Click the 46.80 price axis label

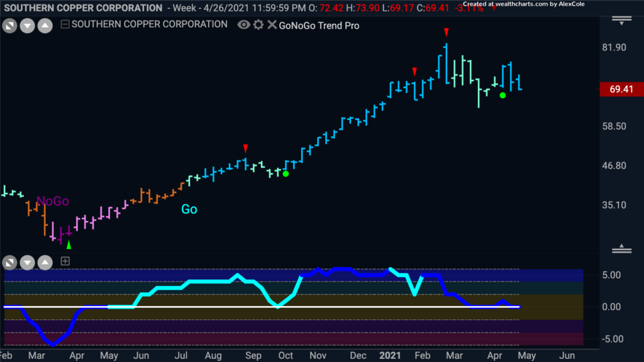click(614, 166)
